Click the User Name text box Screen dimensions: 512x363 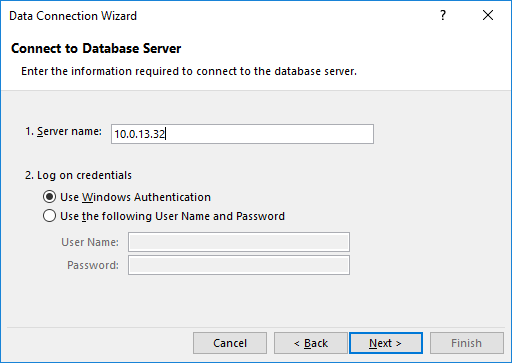click(239, 242)
